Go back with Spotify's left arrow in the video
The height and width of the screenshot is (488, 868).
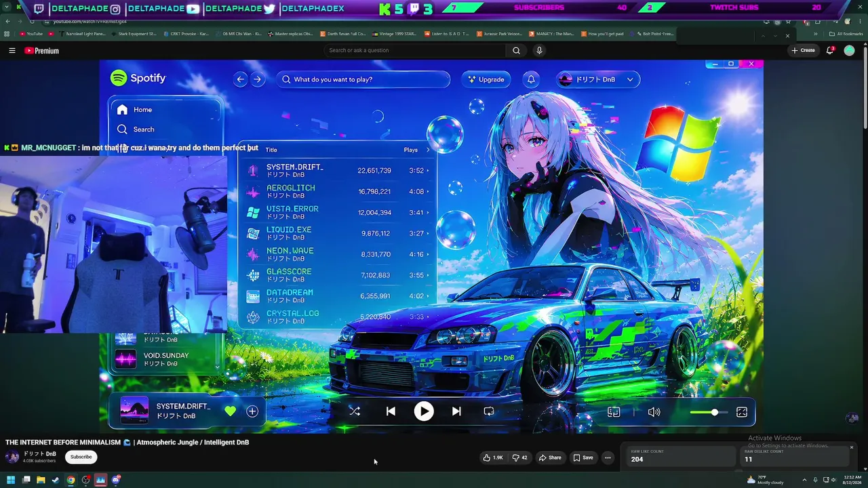click(240, 79)
